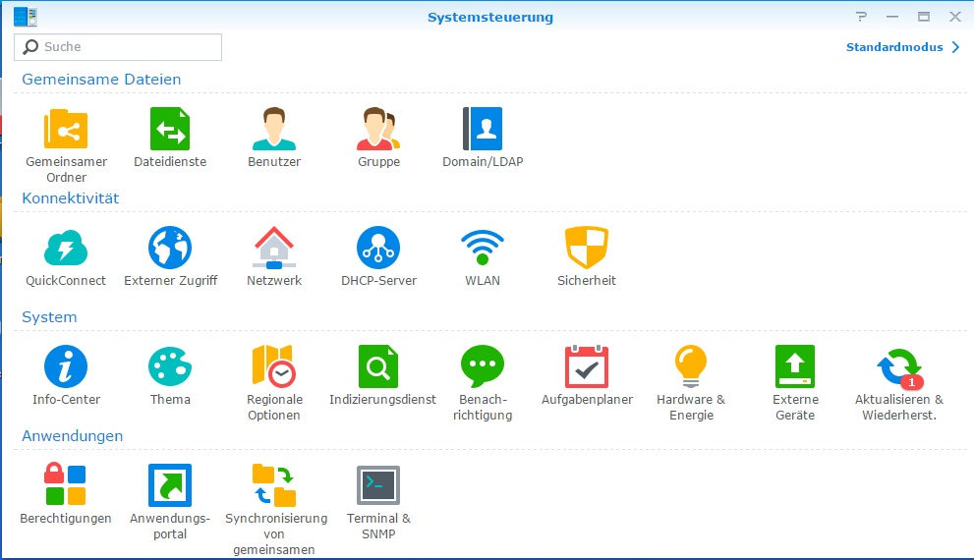Open the Gruppe icon
The height and width of the screenshot is (560, 974).
click(378, 129)
